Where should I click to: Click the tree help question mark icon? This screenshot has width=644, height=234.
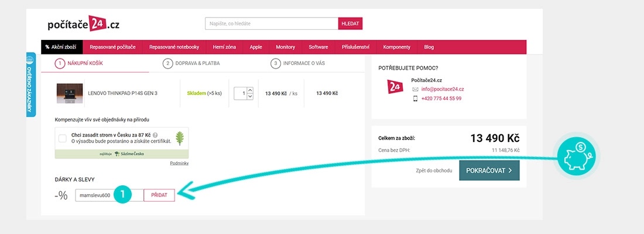(x=155, y=135)
